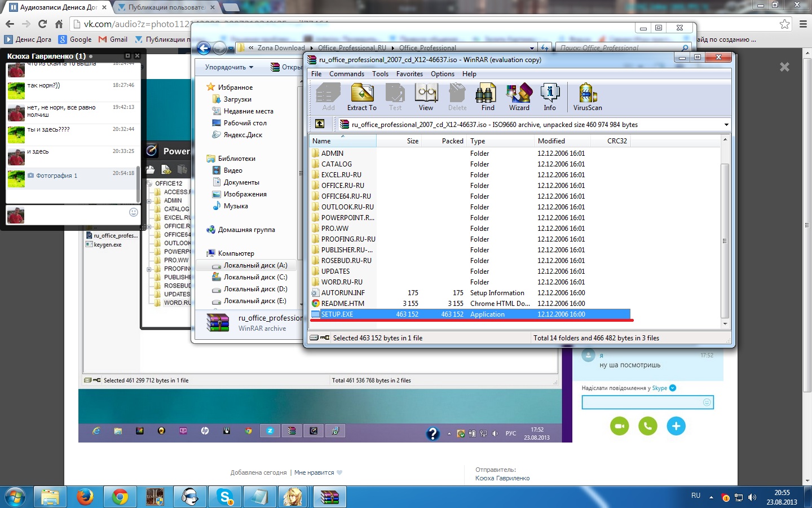The width and height of the screenshot is (812, 508).
Task: Click the Explorer back arrow button
Action: [x=204, y=48]
